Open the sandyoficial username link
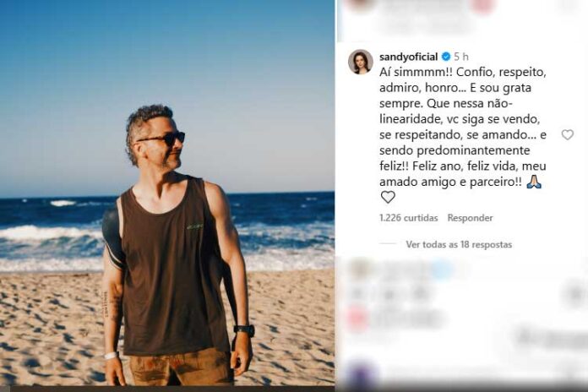The image size is (588, 392). point(408,57)
